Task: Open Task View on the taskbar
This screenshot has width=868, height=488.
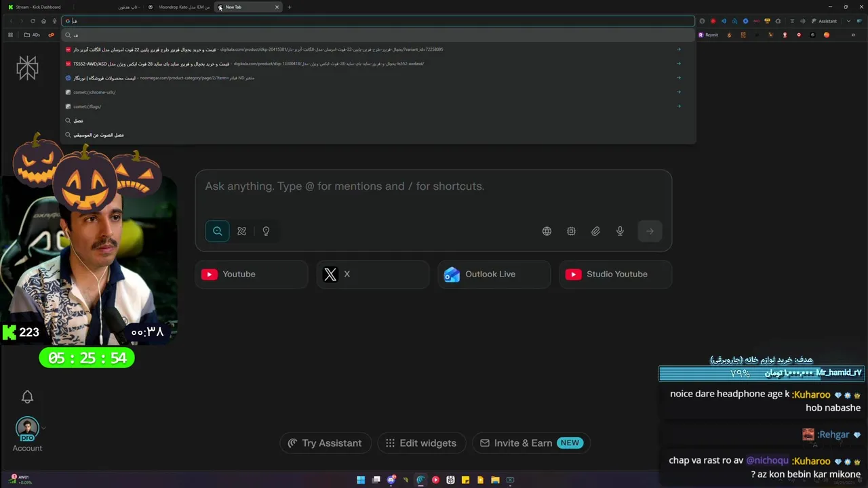Action: pyautogui.click(x=376, y=480)
